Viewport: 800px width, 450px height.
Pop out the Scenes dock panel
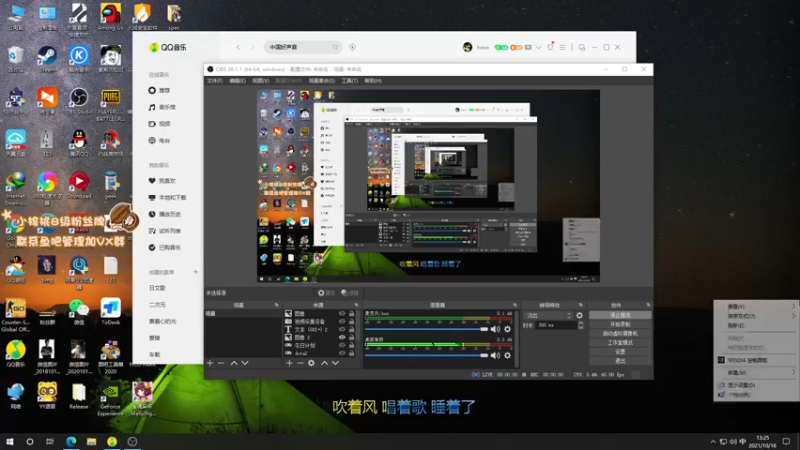tap(277, 305)
